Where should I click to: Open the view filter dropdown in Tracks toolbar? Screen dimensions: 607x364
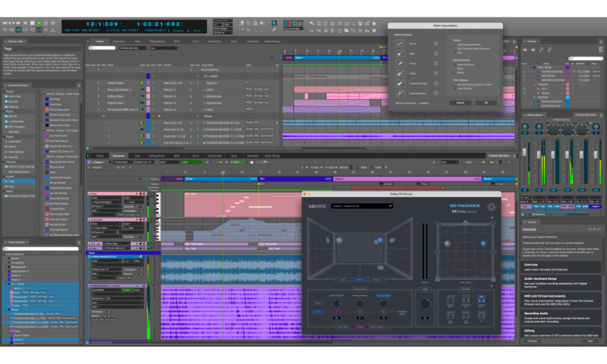point(163,48)
